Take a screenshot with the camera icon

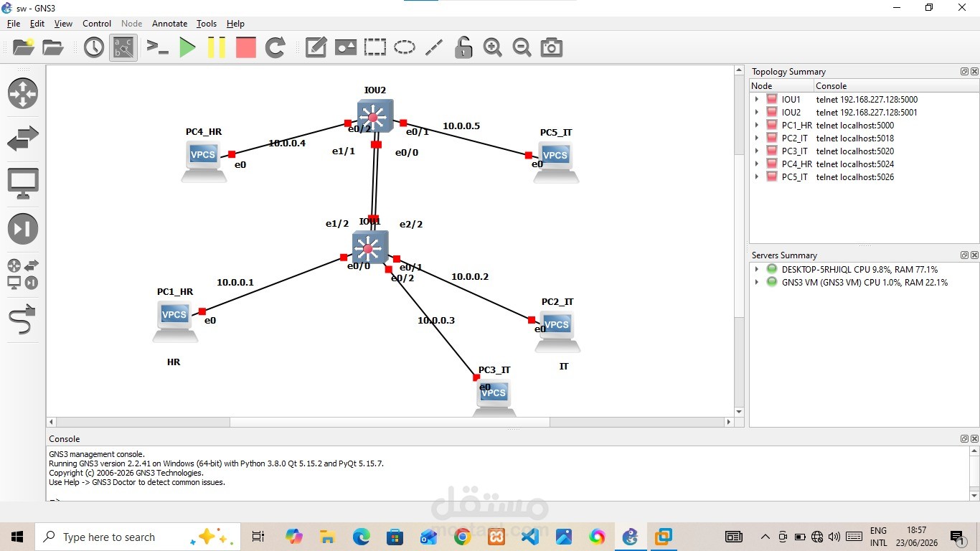click(x=552, y=48)
